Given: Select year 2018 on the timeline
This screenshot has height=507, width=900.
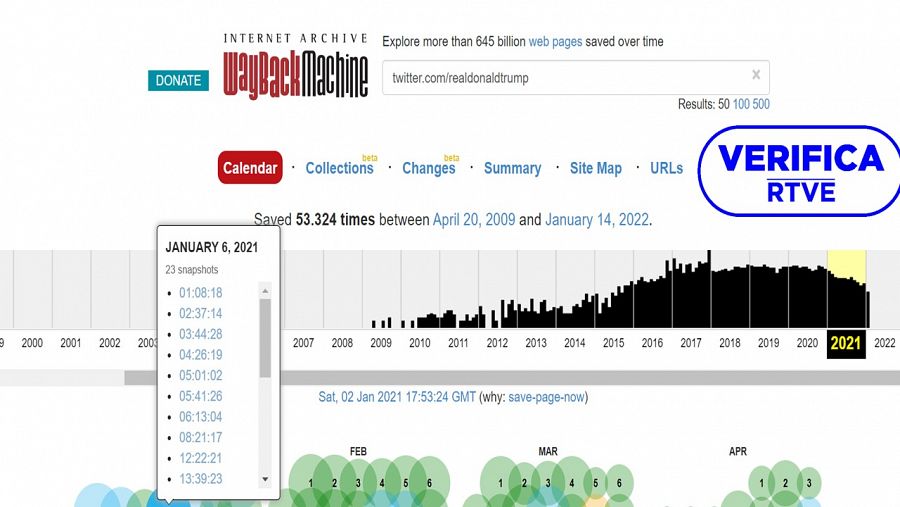Looking at the screenshot, I should pyautogui.click(x=730, y=343).
